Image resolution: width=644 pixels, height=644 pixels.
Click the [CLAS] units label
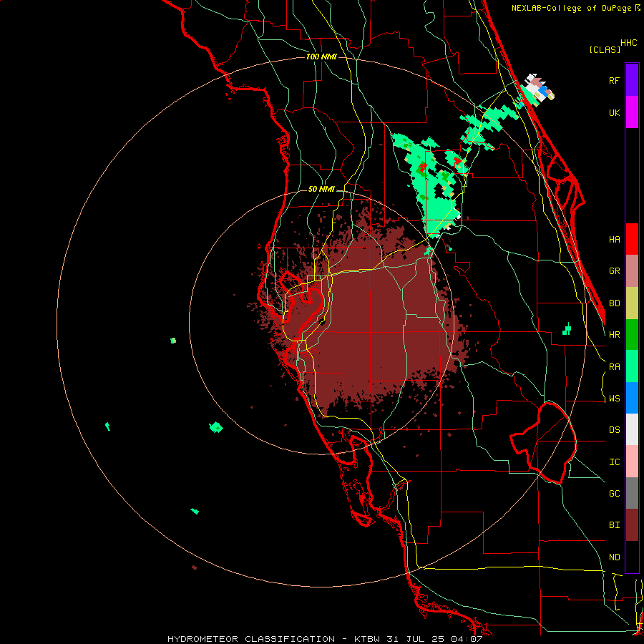605,49
